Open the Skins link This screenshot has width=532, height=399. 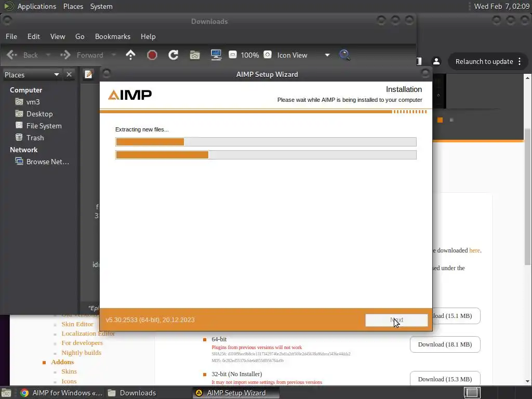[x=69, y=371]
